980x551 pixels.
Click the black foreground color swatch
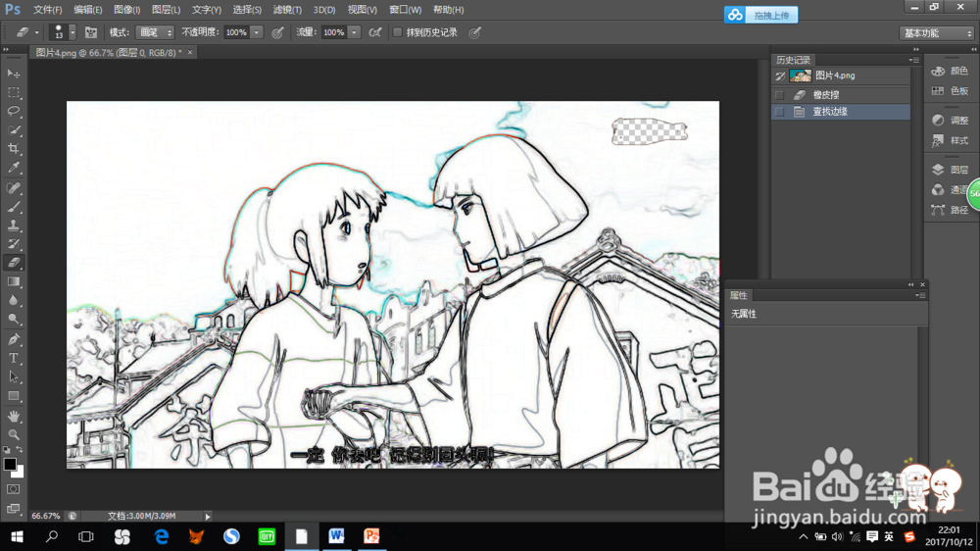click(9, 464)
